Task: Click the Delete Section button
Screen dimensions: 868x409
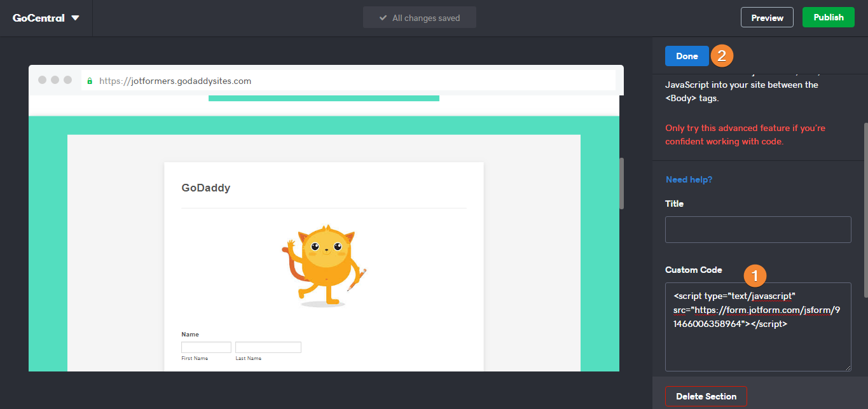Action: click(x=706, y=396)
